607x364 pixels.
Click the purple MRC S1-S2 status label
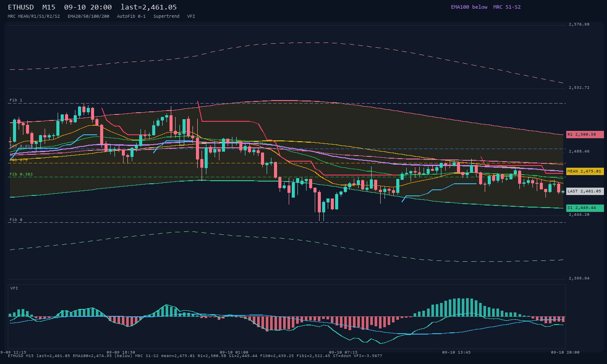(507, 7)
